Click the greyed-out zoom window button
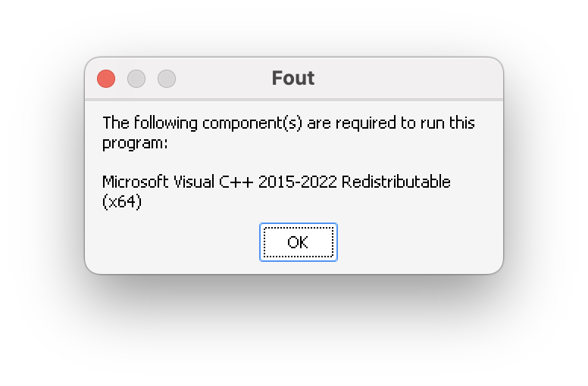This screenshot has width=588, height=386. click(167, 79)
